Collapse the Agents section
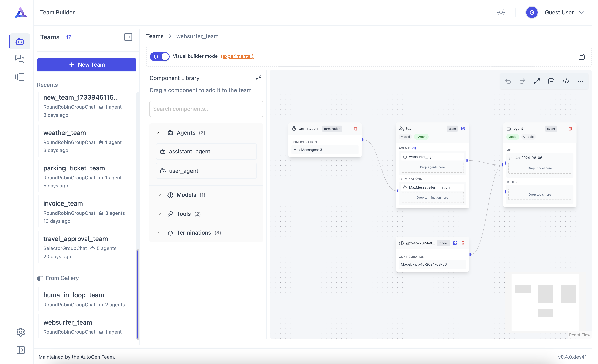The width and height of the screenshot is (598, 364). (x=159, y=133)
